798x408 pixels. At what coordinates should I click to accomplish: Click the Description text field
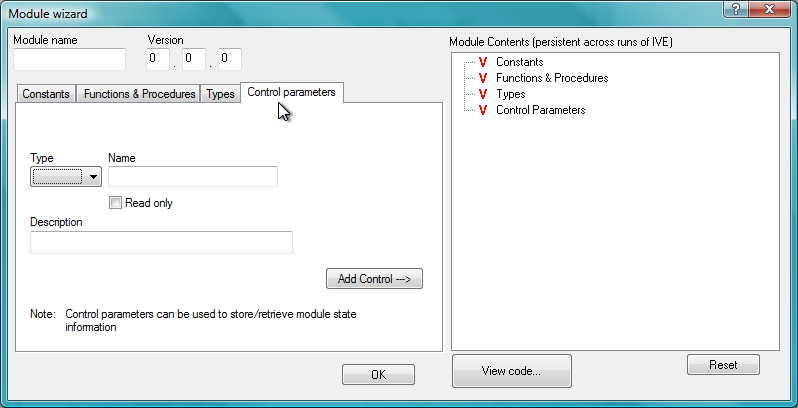tap(161, 243)
